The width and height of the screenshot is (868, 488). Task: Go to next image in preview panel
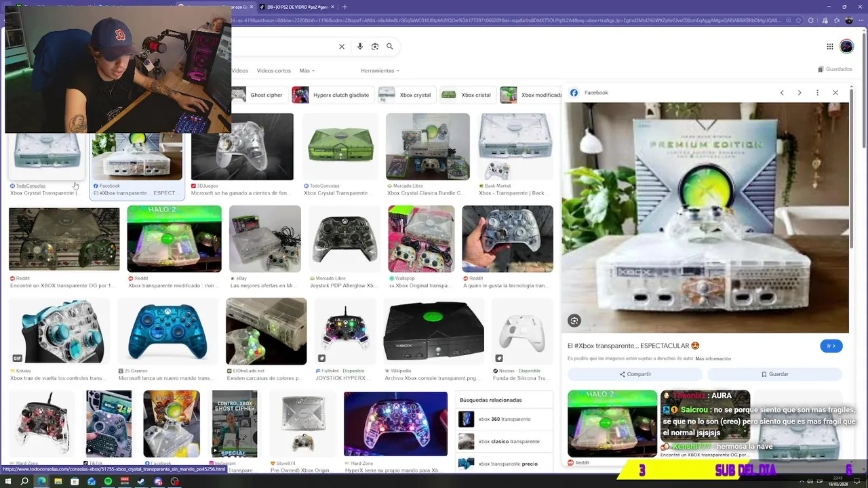click(800, 93)
